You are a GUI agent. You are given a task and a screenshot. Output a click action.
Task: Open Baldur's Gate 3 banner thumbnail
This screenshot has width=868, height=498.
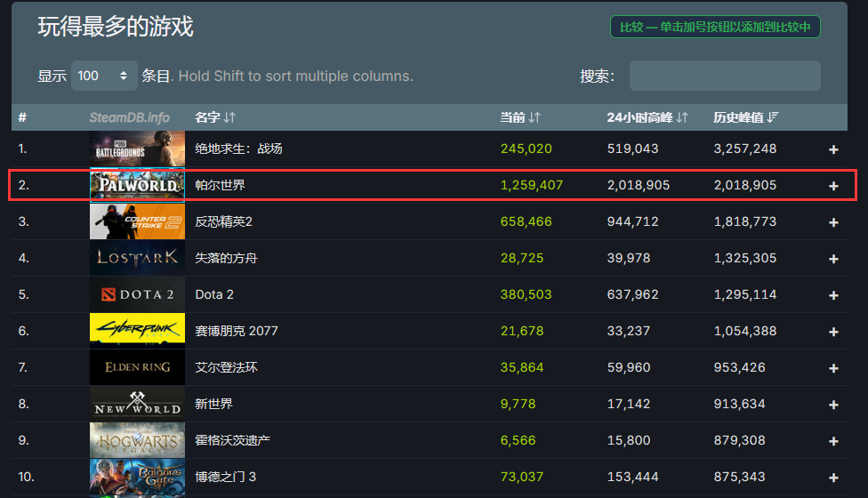pyautogui.click(x=137, y=477)
